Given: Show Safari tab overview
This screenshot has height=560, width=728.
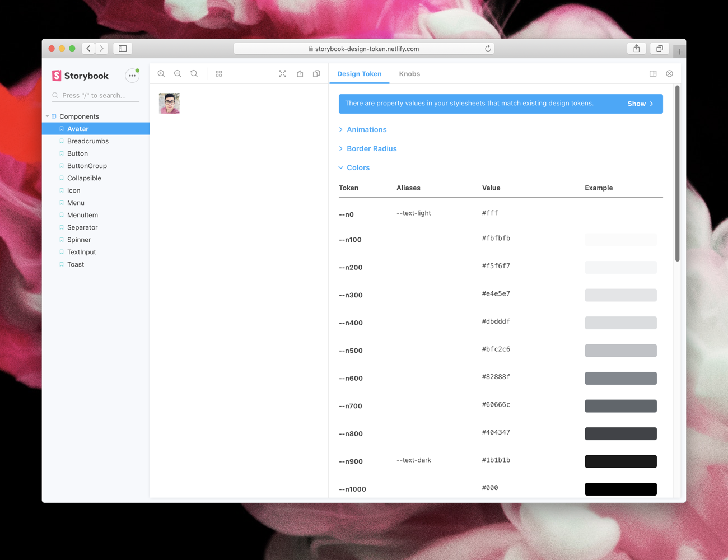Looking at the screenshot, I should 660,49.
